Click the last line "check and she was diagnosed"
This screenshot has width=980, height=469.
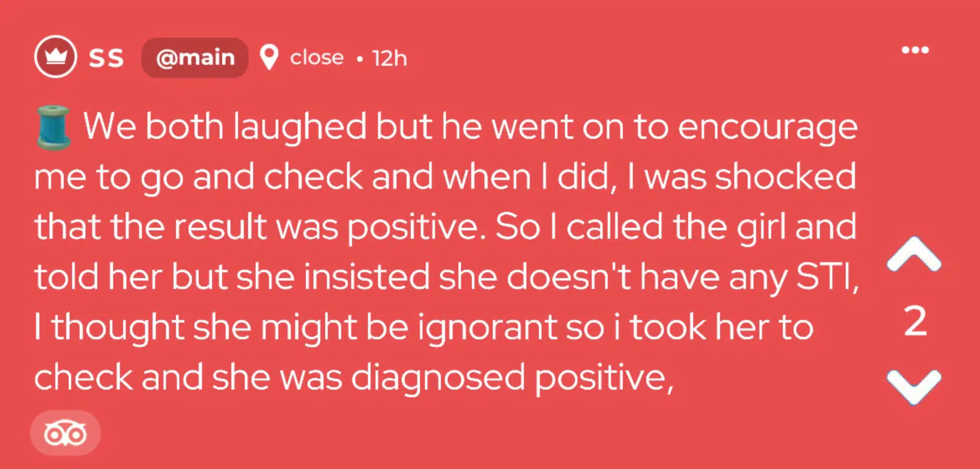coord(354,378)
